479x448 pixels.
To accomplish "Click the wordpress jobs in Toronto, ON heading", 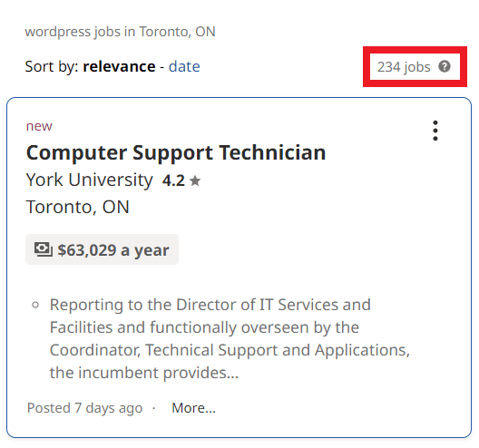I will [120, 32].
